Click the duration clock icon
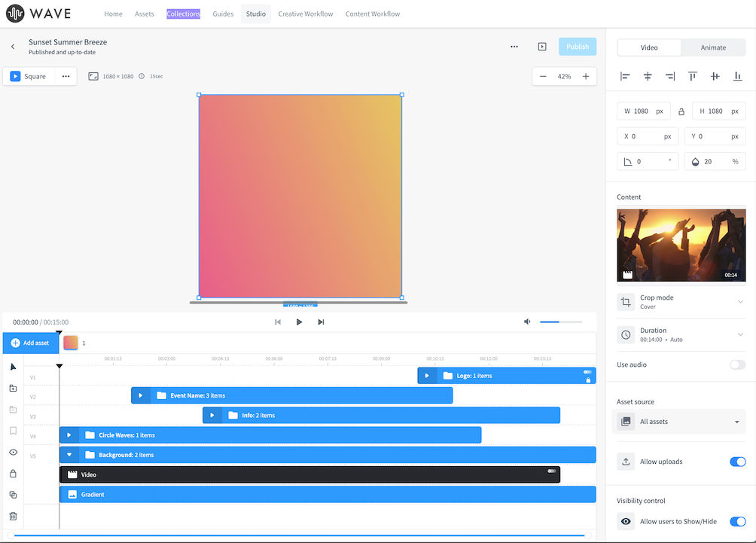 click(626, 334)
